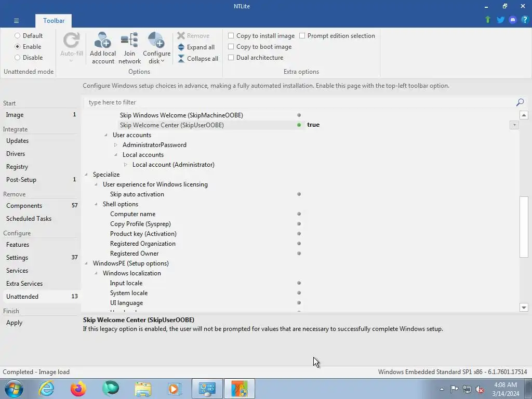The width and height of the screenshot is (532, 399).
Task: Open the SkipUserOOBE value dropdown
Action: coord(514,125)
